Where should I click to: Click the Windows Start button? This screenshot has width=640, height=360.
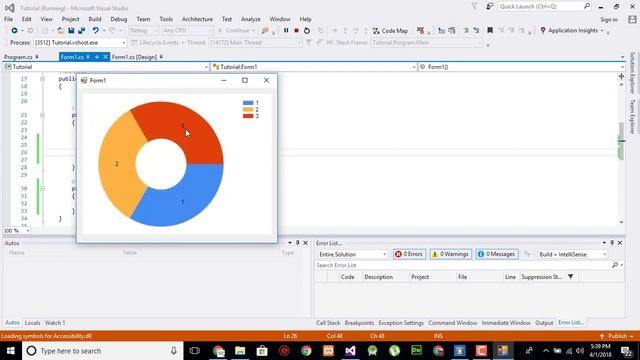coord(11,351)
